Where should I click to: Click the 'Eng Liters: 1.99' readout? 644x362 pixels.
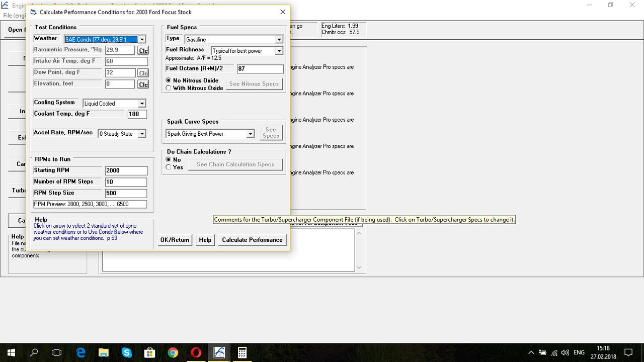point(340,26)
